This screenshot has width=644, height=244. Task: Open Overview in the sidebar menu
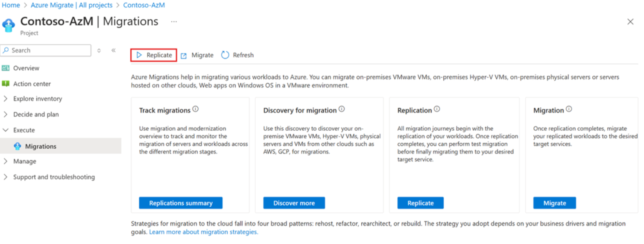click(26, 68)
